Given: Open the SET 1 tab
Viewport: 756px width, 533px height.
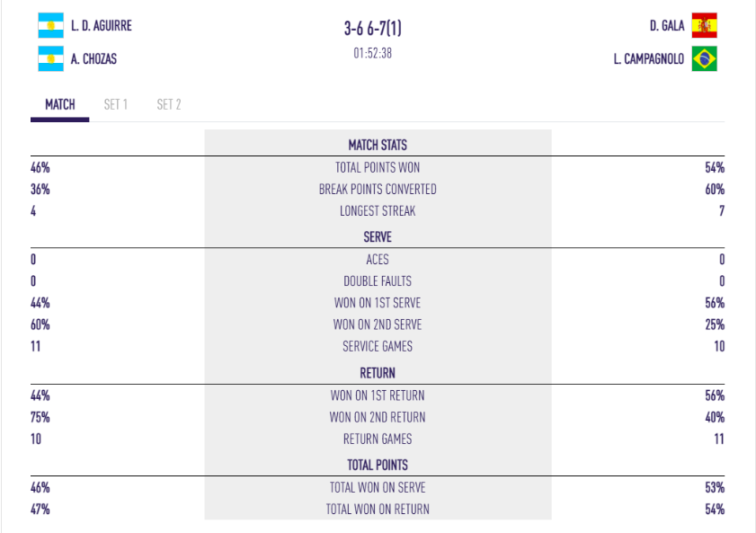Looking at the screenshot, I should [116, 105].
